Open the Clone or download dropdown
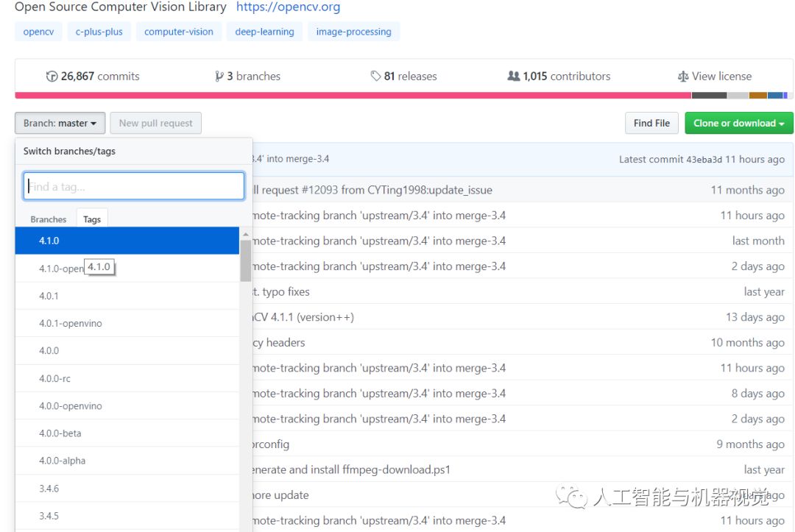Screen dimensions: 795x532 pyautogui.click(x=739, y=123)
